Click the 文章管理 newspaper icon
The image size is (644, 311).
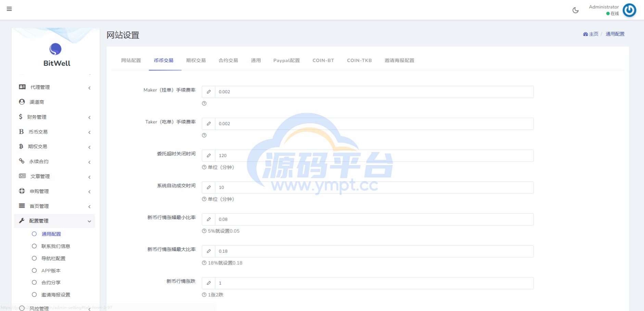[x=22, y=176]
